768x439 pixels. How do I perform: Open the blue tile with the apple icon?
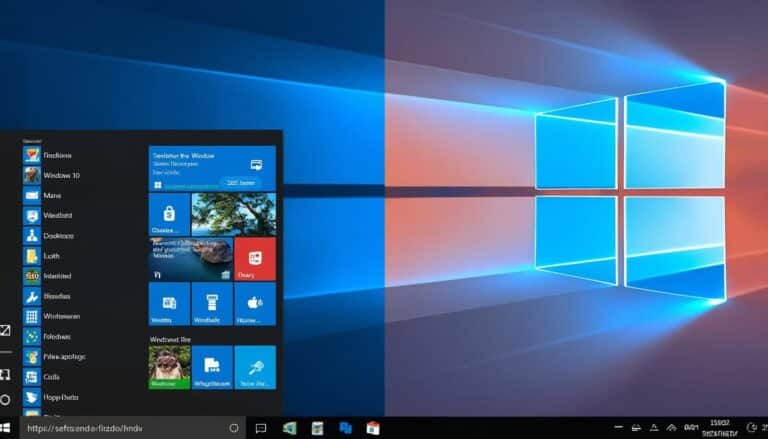pyautogui.click(x=255, y=304)
